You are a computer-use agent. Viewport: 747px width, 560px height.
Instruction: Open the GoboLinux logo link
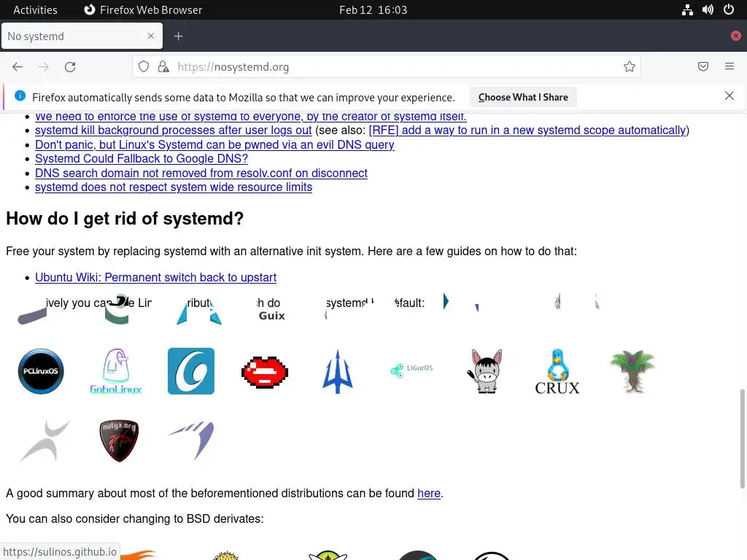(x=116, y=371)
